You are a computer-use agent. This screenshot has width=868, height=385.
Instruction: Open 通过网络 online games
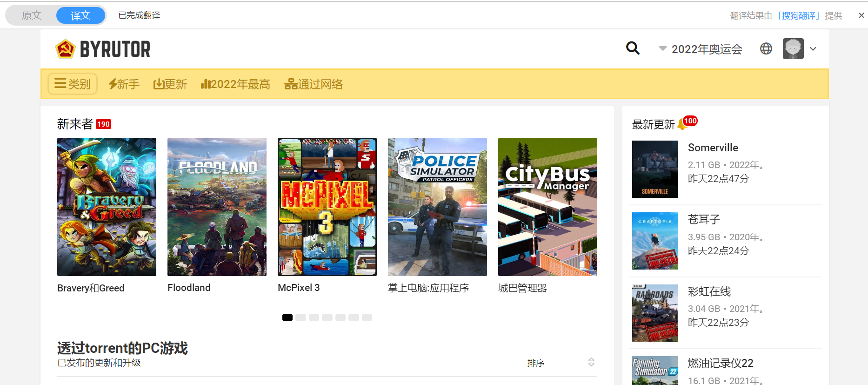pyautogui.click(x=314, y=84)
